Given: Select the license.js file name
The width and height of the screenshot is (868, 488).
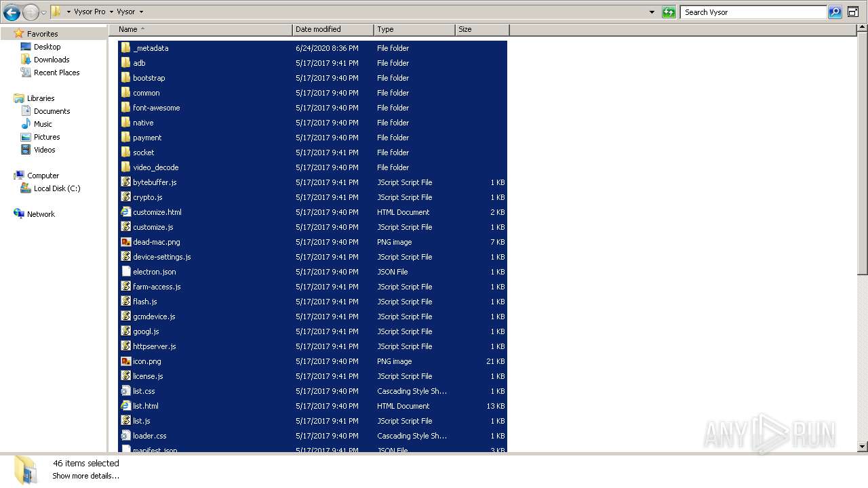Looking at the screenshot, I should (148, 376).
